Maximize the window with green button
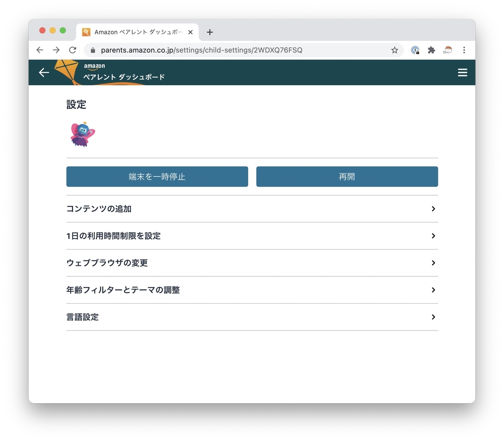 [63, 30]
